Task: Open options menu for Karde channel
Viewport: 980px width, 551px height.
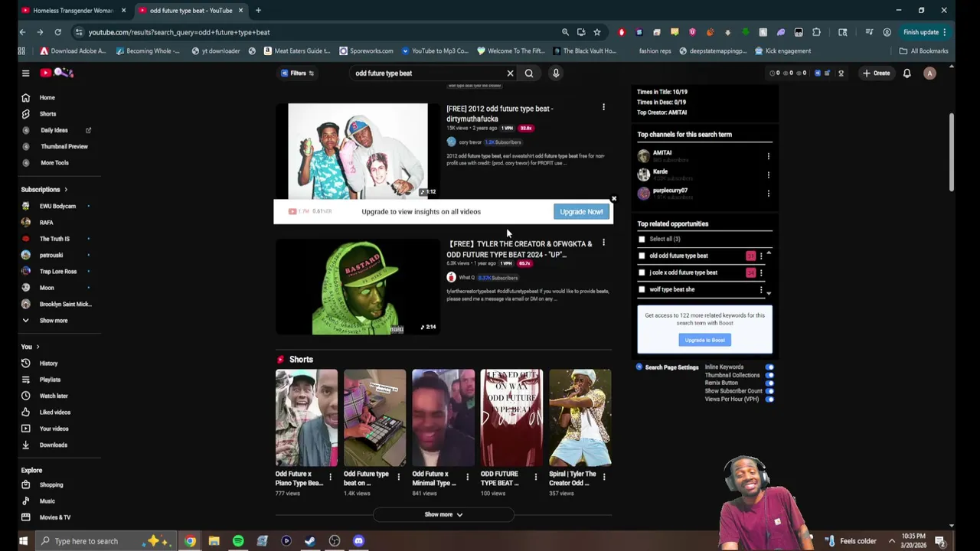Action: (768, 175)
